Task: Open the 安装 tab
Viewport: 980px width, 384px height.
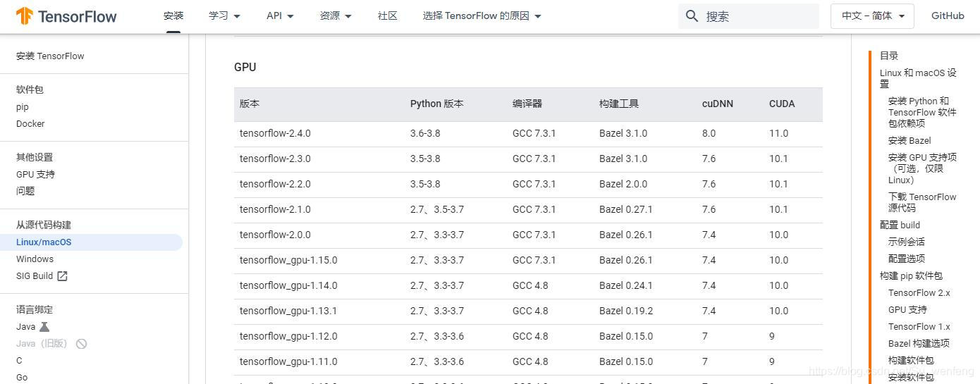Action: click(x=173, y=16)
